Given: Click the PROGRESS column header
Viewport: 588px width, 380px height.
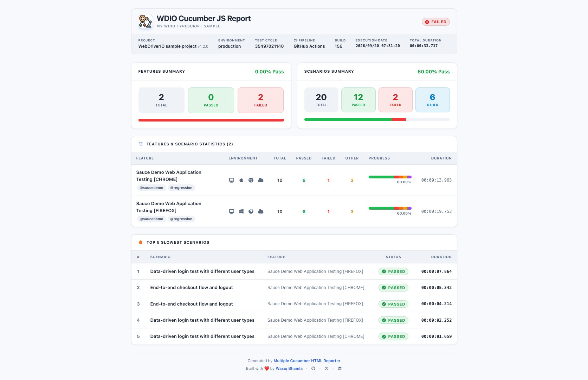Looking at the screenshot, I should 379,158.
